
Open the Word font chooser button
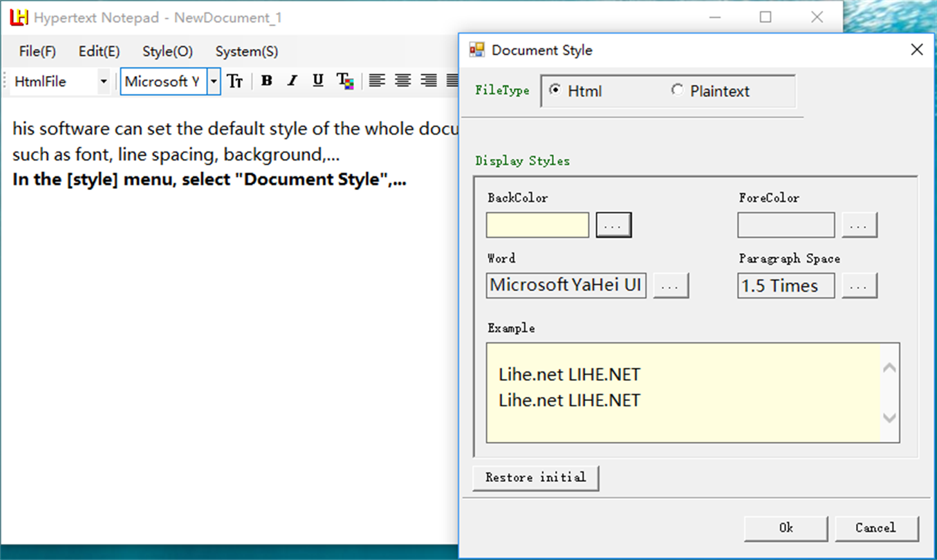(x=671, y=286)
